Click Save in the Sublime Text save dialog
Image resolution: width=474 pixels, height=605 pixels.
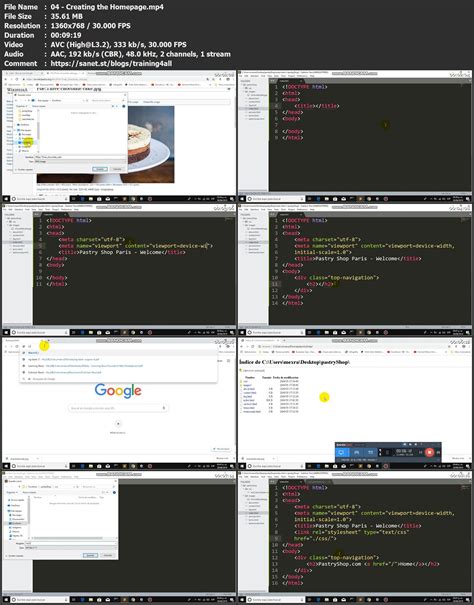(x=91, y=555)
